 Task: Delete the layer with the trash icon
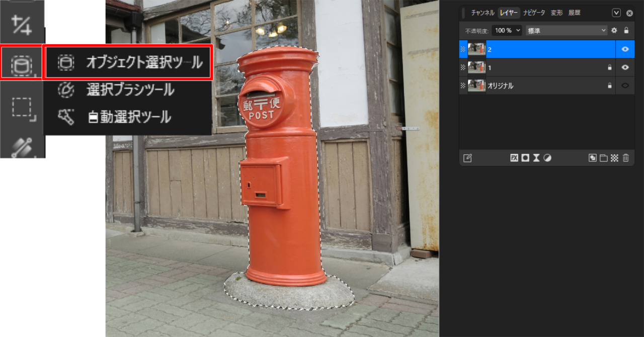626,158
